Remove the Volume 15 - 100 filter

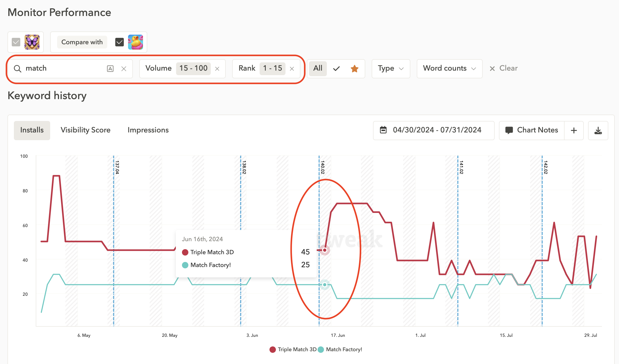click(217, 69)
